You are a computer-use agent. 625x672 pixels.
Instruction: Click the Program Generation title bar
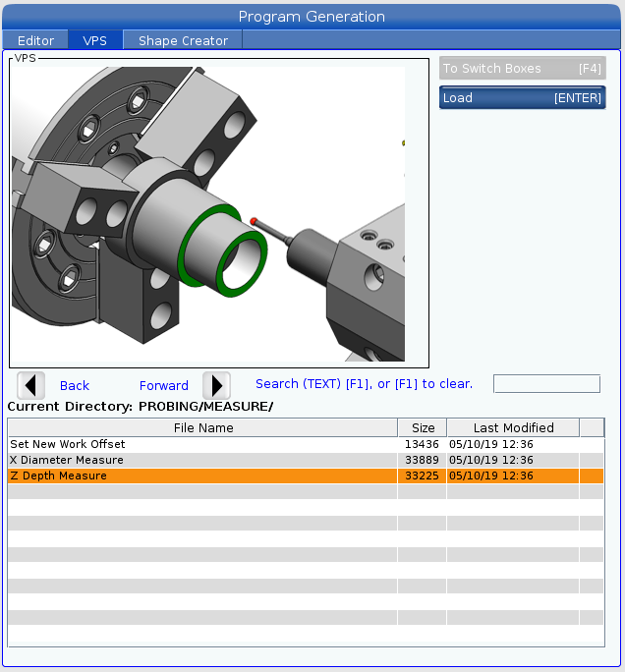312,17
